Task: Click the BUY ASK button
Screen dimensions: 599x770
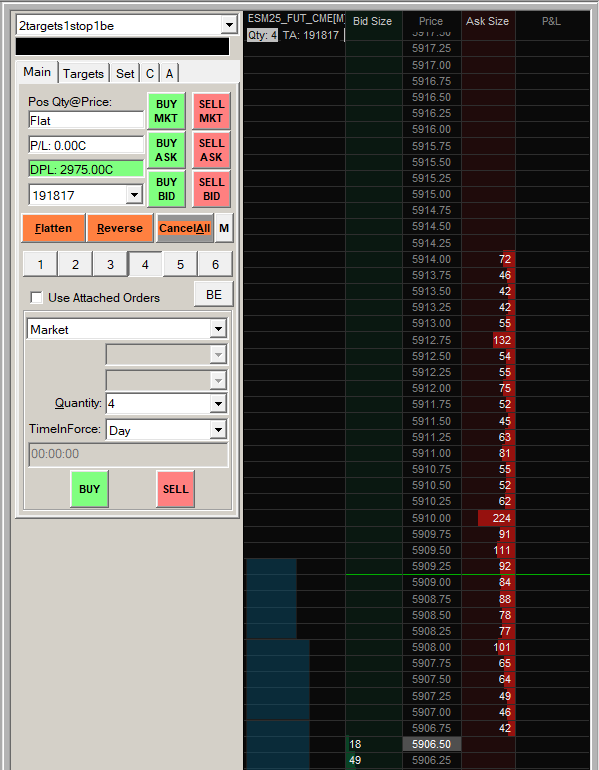Action: coord(166,150)
